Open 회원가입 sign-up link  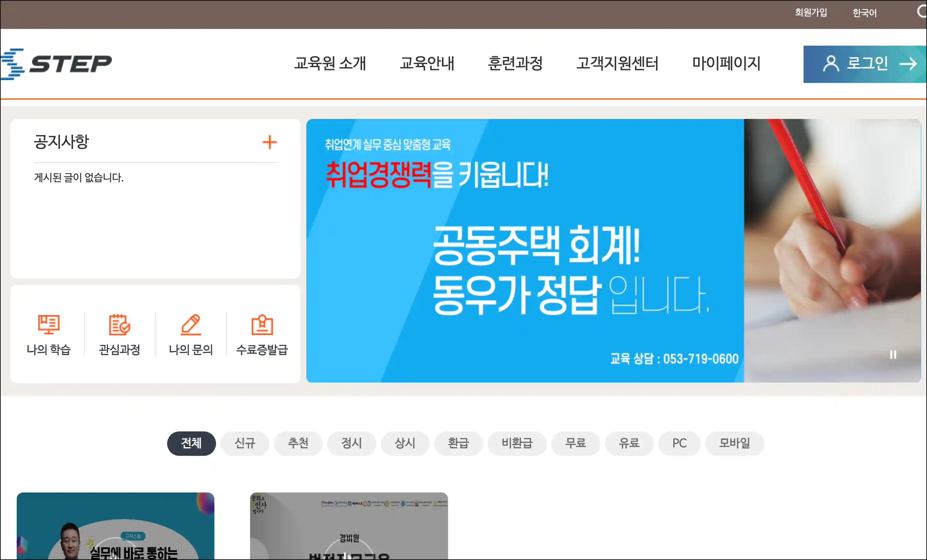click(x=811, y=13)
